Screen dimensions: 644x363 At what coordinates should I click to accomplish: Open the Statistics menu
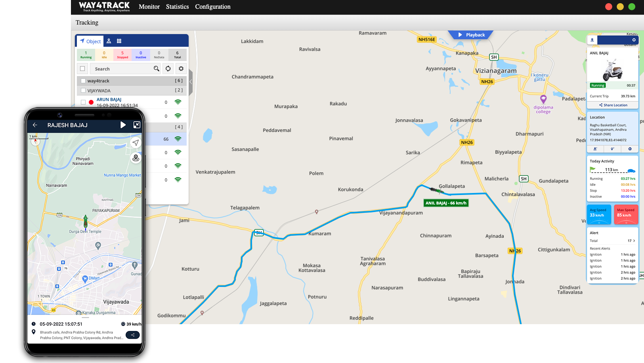point(177,7)
